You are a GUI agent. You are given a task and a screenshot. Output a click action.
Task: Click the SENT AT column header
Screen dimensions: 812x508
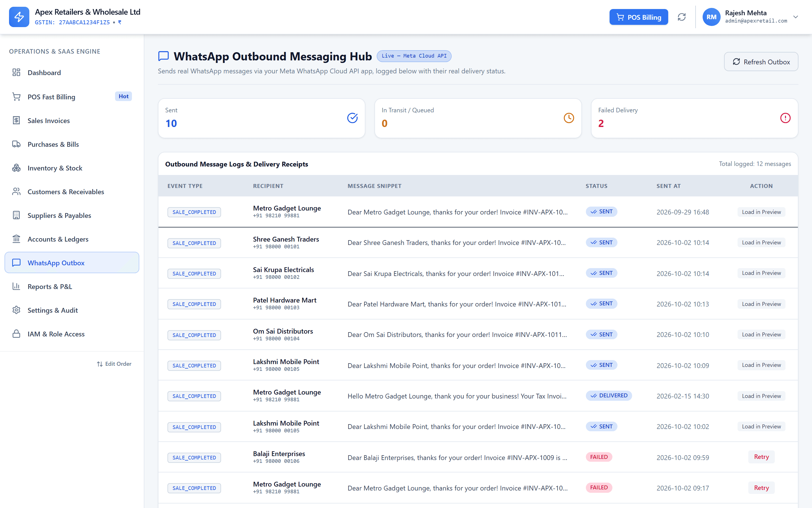[668, 186]
